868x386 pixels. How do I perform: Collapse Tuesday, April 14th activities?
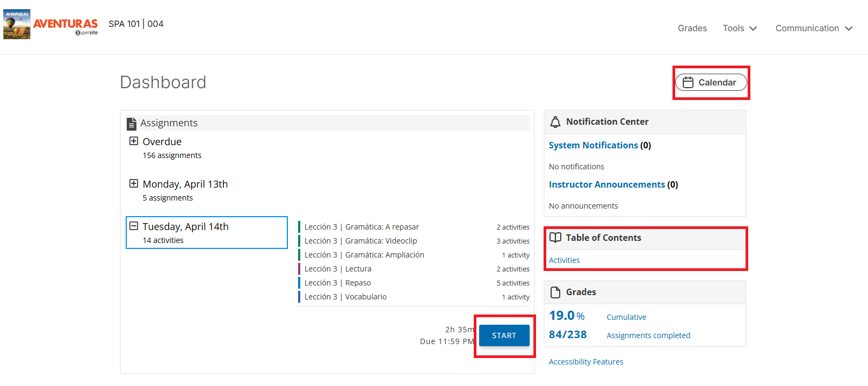coord(134,226)
